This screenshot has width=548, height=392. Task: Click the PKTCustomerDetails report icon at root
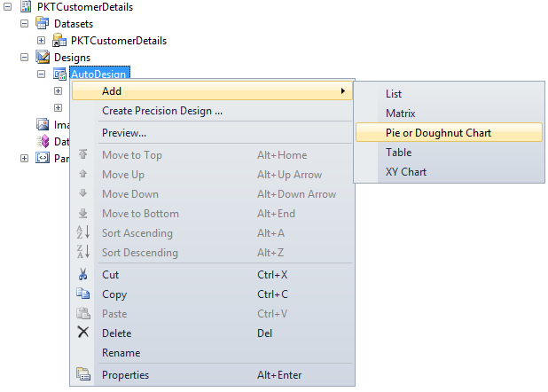tap(25, 7)
